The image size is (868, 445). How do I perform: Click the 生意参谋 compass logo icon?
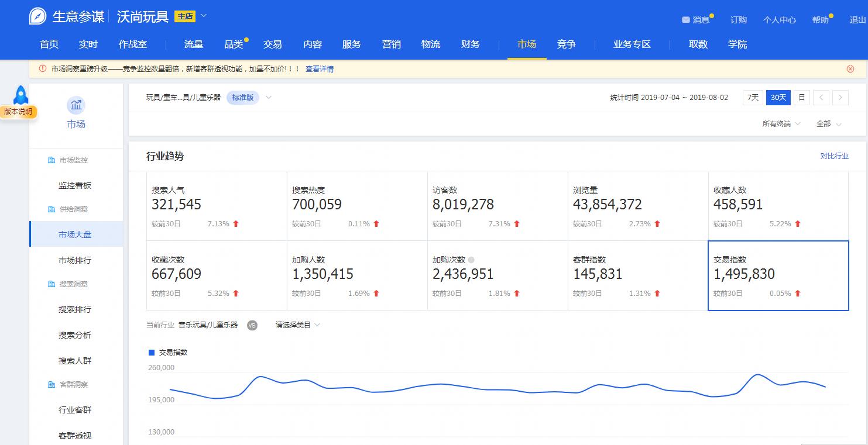36,15
